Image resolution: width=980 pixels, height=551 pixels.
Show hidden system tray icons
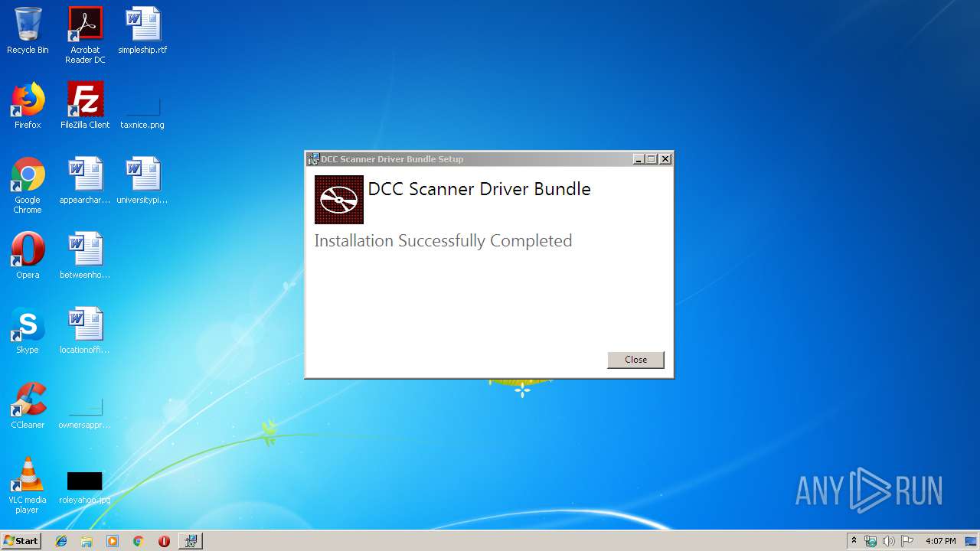point(854,541)
